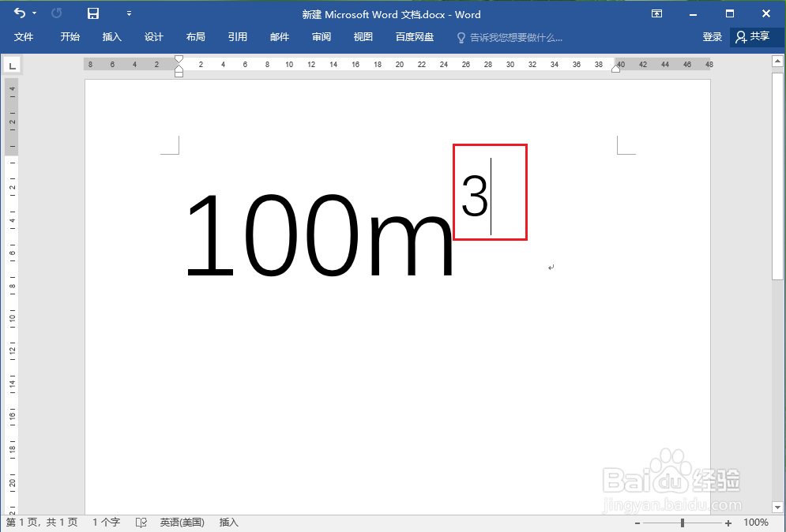The width and height of the screenshot is (786, 532).
Task: Open the Customize Quick Access Toolbar dropdown
Action: pos(129,13)
